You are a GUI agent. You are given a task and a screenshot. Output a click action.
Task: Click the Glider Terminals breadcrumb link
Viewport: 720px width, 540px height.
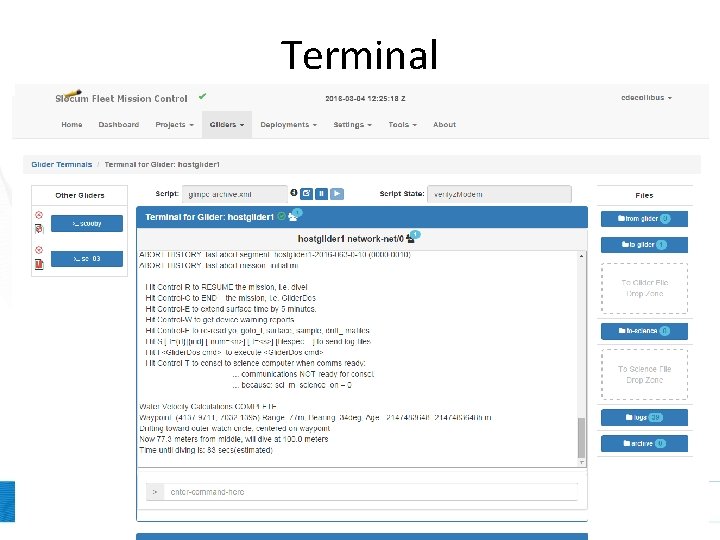pos(62,164)
